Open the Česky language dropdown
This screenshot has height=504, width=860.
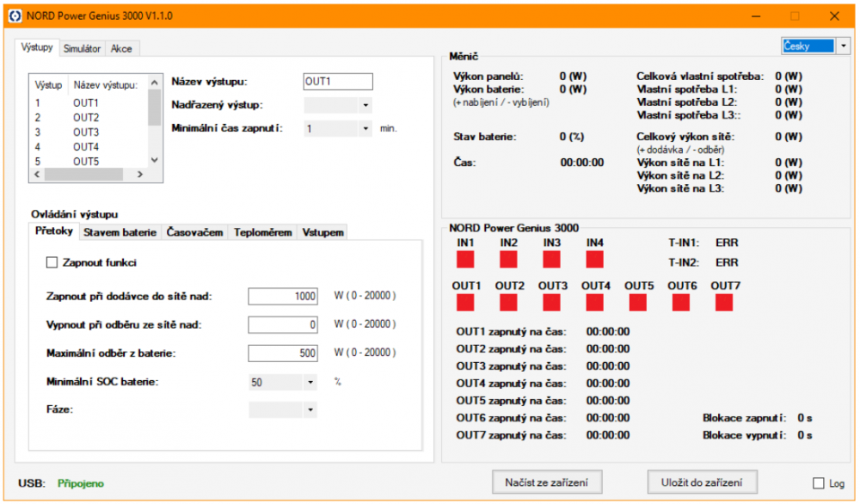[x=845, y=45]
